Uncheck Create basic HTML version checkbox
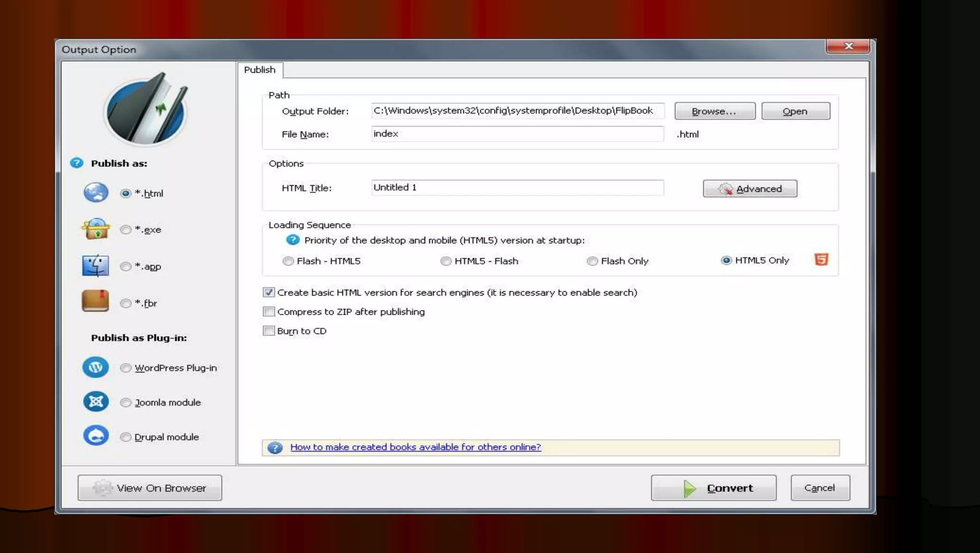The height and width of the screenshot is (553, 980). click(x=269, y=293)
